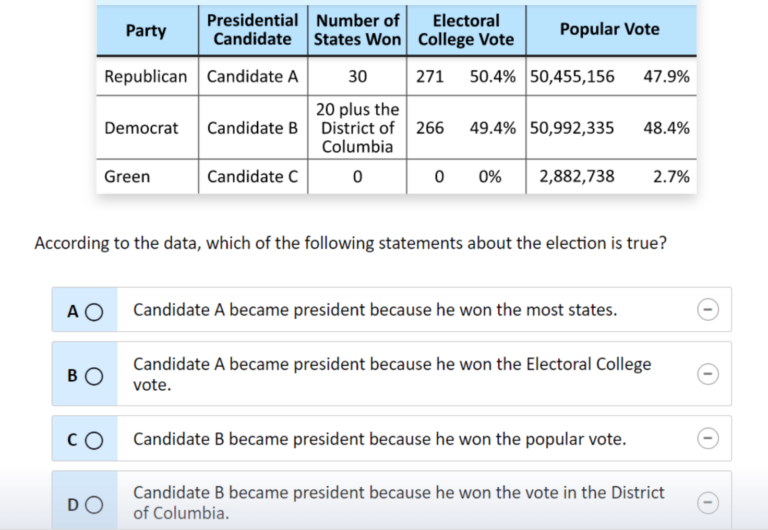Click the minus icon for answer B
This screenshot has width=768, height=530.
[708, 374]
